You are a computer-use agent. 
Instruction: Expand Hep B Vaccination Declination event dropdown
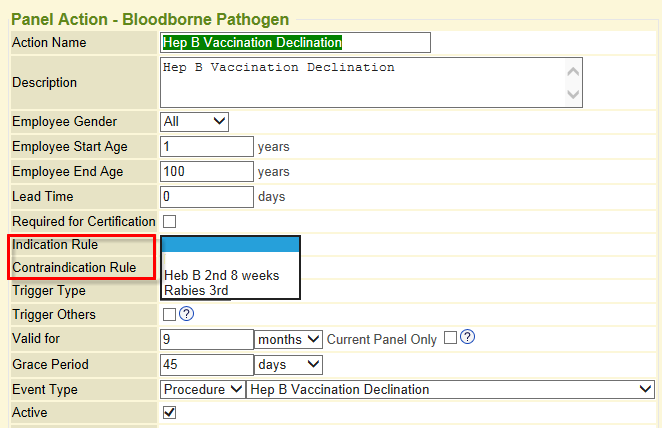click(450, 389)
